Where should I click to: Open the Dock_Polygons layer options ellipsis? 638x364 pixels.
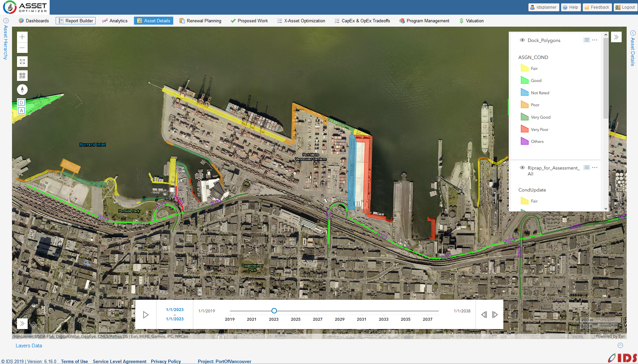(595, 40)
